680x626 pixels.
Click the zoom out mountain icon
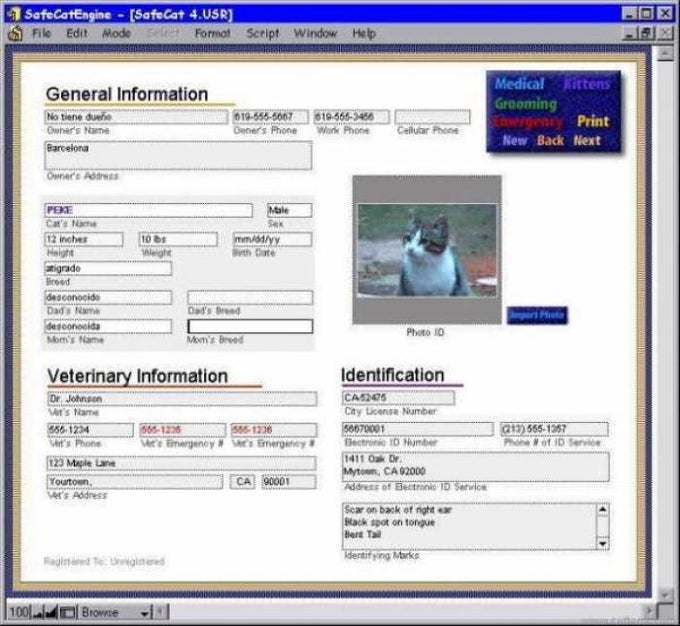38,612
